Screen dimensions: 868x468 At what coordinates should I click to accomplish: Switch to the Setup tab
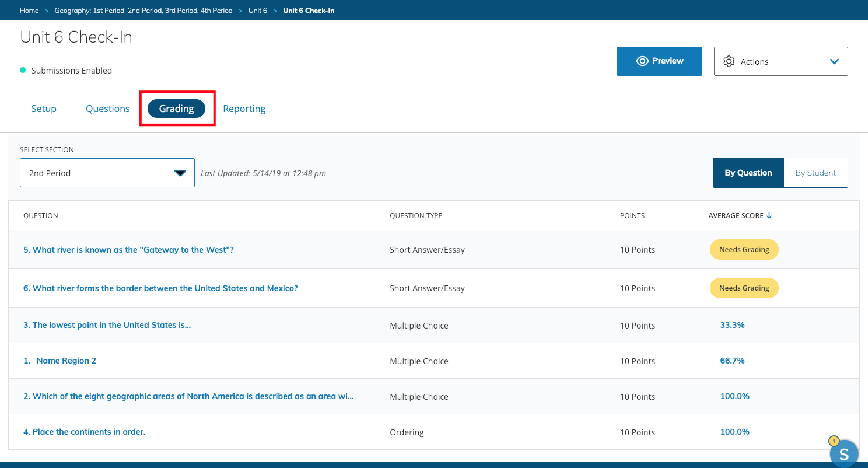point(44,109)
